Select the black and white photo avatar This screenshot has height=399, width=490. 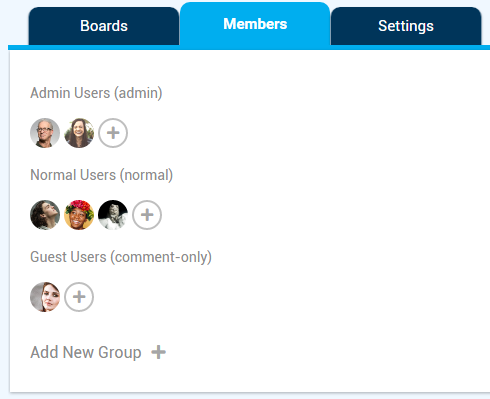click(113, 215)
